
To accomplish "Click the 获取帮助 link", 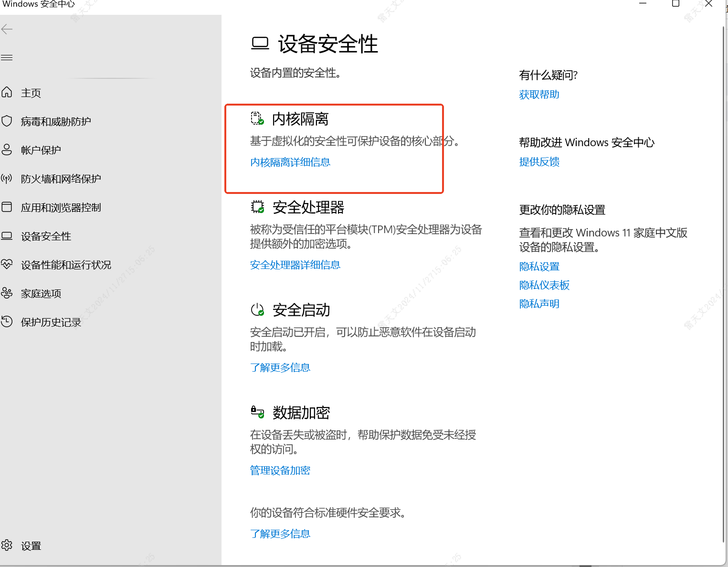I will (x=539, y=95).
